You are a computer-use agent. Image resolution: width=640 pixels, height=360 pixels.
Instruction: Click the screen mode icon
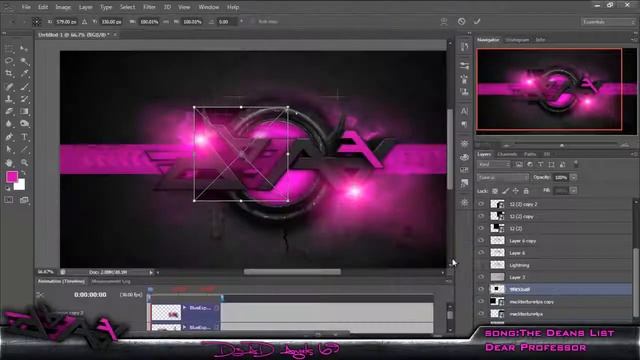(24, 200)
